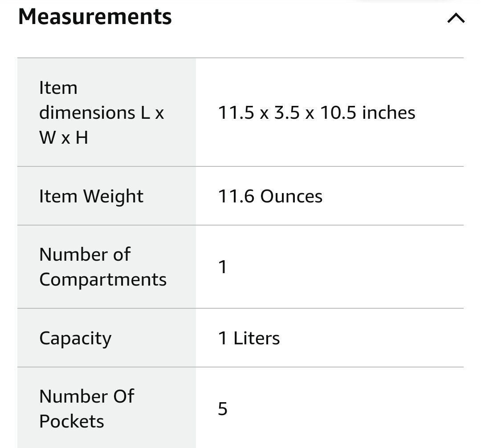The image size is (481, 448).
Task: Click the Number Of Pockets label
Action: tap(86, 409)
